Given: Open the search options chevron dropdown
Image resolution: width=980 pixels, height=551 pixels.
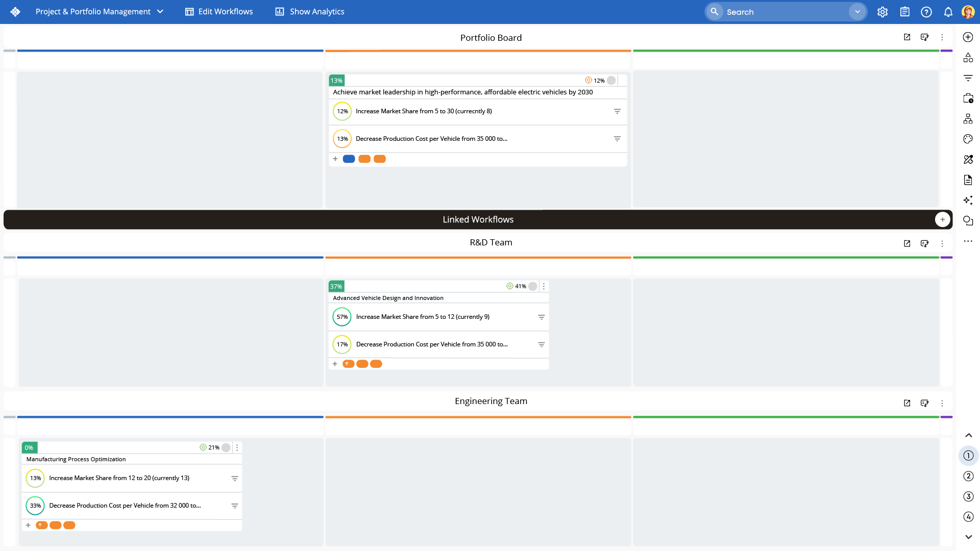Looking at the screenshot, I should point(857,11).
